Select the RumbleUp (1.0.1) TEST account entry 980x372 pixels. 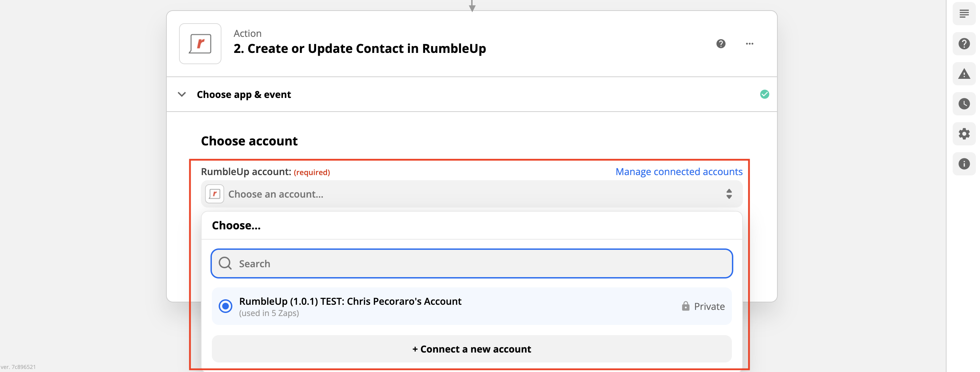pyautogui.click(x=471, y=306)
